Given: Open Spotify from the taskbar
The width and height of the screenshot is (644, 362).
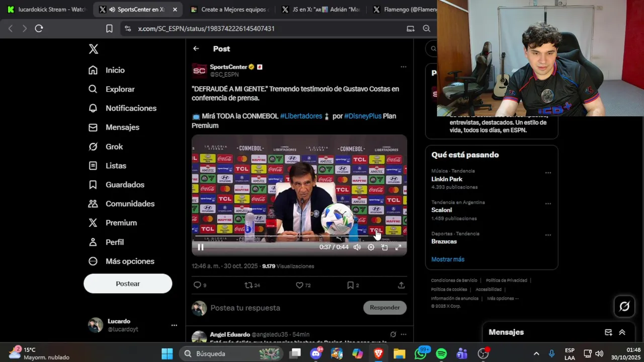Looking at the screenshot, I should pyautogui.click(x=441, y=353).
